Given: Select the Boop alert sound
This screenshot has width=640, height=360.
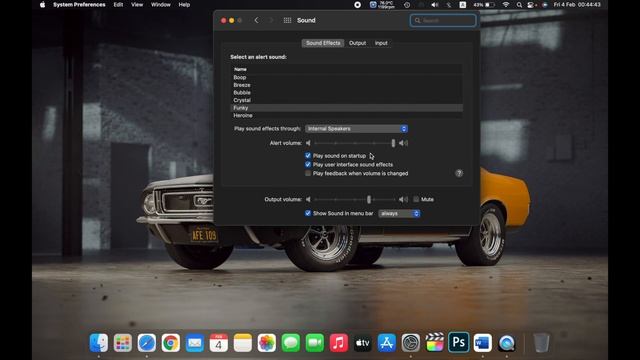Looking at the screenshot, I should [347, 77].
